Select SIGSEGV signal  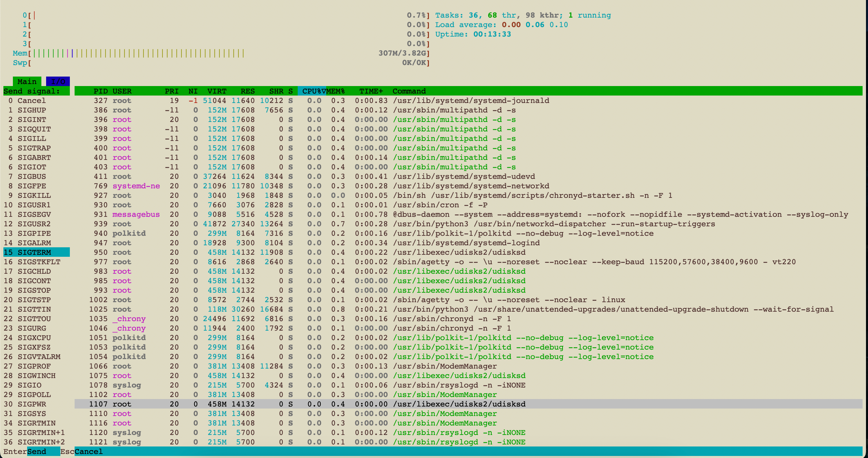click(37, 214)
